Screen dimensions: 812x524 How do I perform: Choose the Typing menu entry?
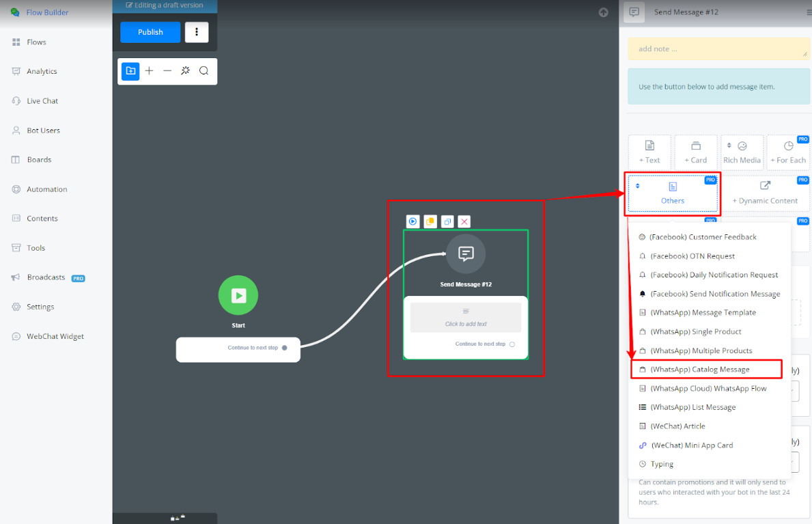662,464
